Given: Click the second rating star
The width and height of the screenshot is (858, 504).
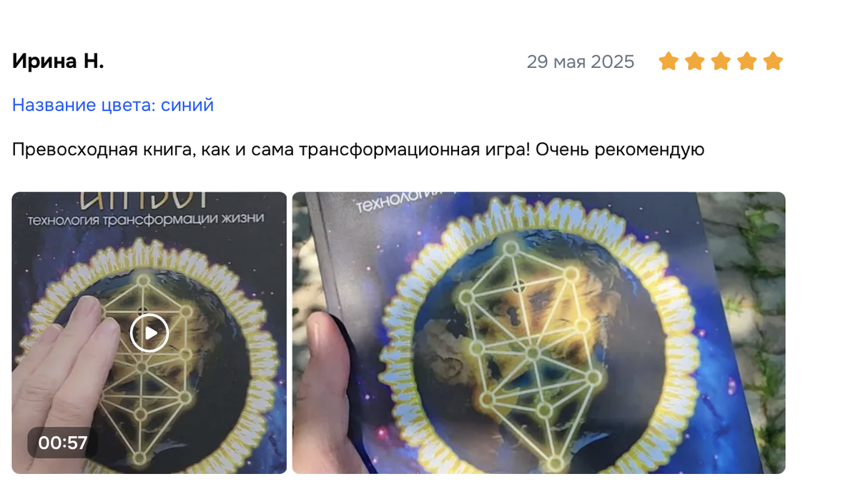Looking at the screenshot, I should 695,61.
